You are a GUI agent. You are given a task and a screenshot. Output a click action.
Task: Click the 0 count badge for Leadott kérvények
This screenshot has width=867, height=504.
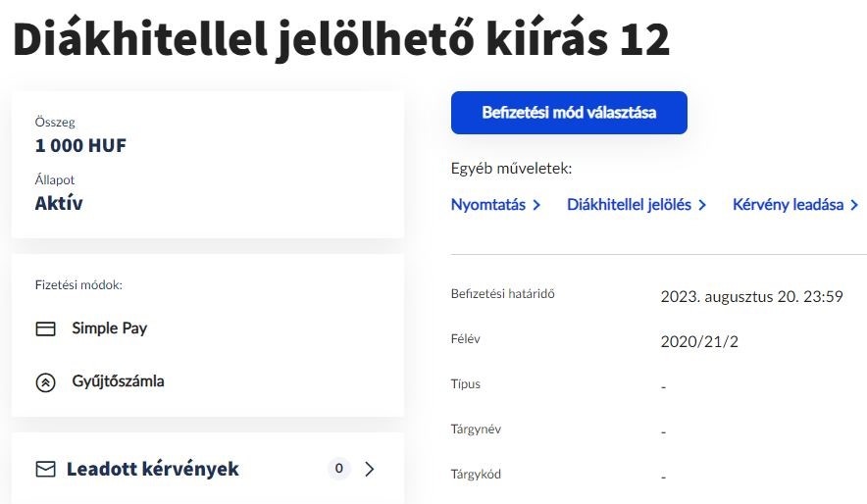(339, 469)
